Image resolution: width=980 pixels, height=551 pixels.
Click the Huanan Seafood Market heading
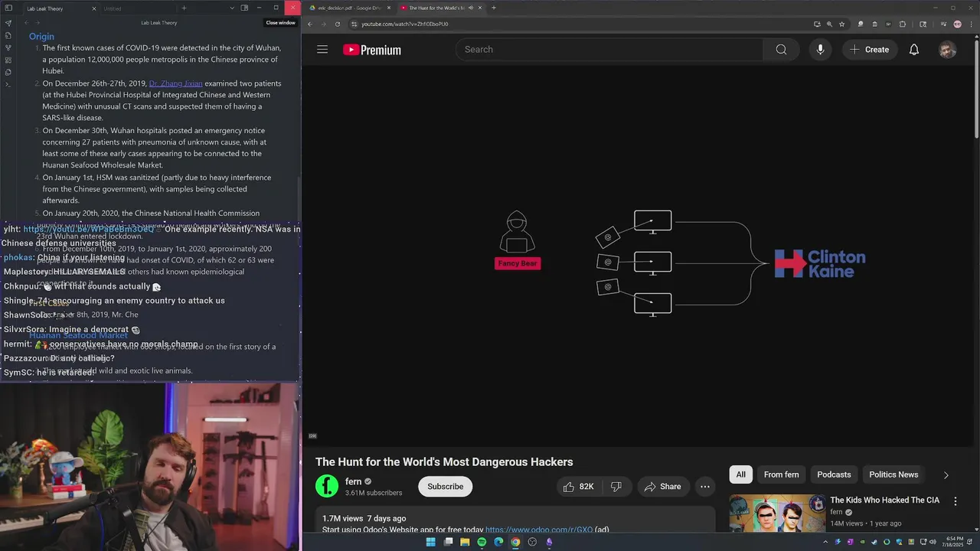[x=78, y=335]
